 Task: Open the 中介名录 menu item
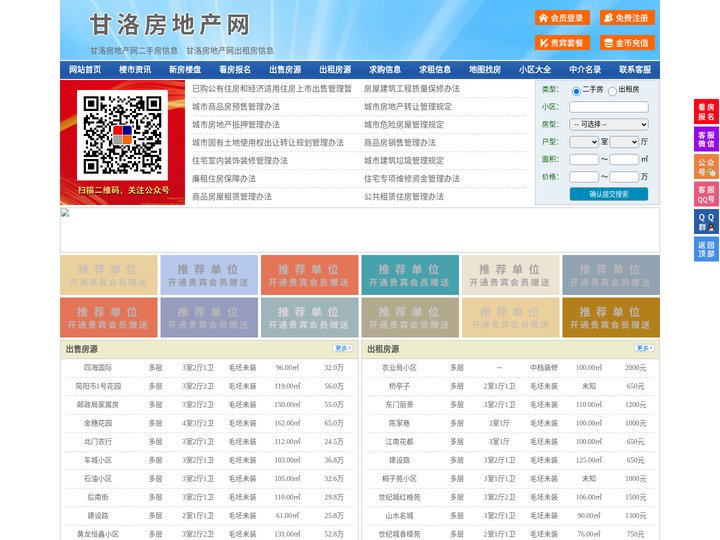click(x=585, y=70)
